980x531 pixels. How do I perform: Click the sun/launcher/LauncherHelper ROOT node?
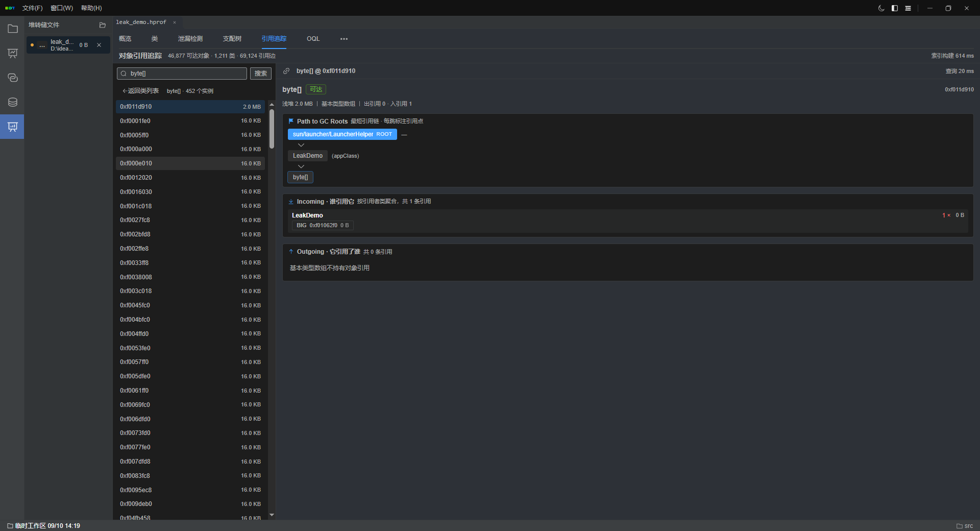[342, 134]
